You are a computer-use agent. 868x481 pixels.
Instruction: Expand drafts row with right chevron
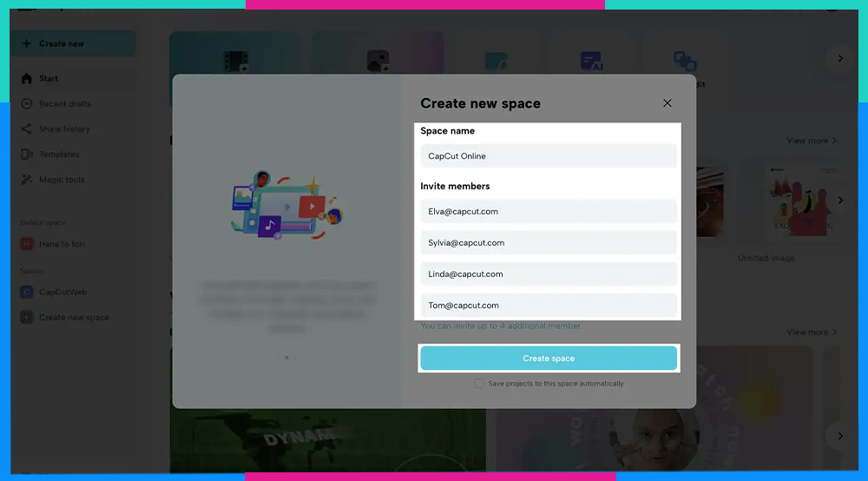tap(839, 200)
